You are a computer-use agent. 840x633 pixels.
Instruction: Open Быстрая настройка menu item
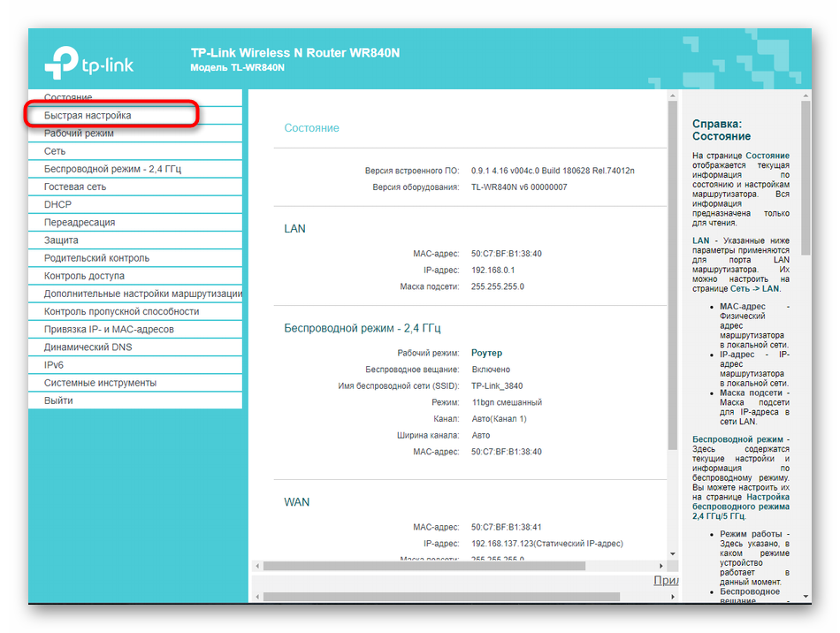coord(88,116)
